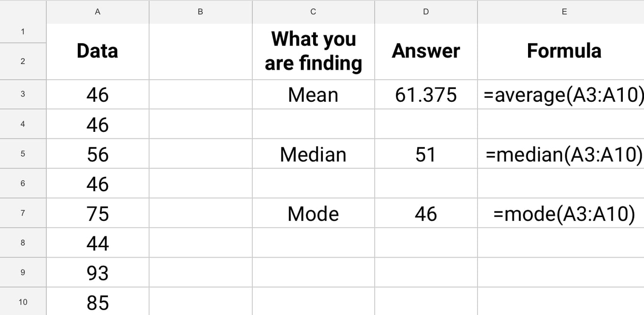Screen dimensions: 644x315
Task: Click the mean answer cell 61.375
Action: click(x=426, y=95)
